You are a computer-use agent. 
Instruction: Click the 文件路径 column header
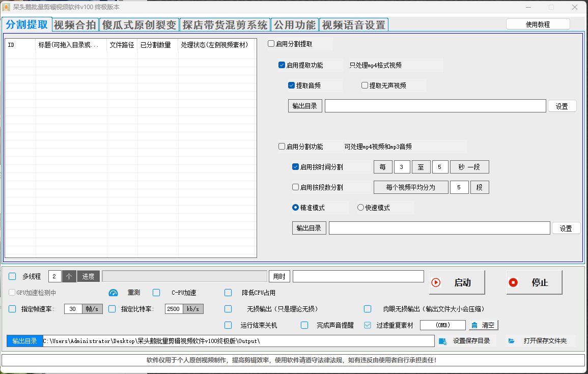click(x=122, y=45)
